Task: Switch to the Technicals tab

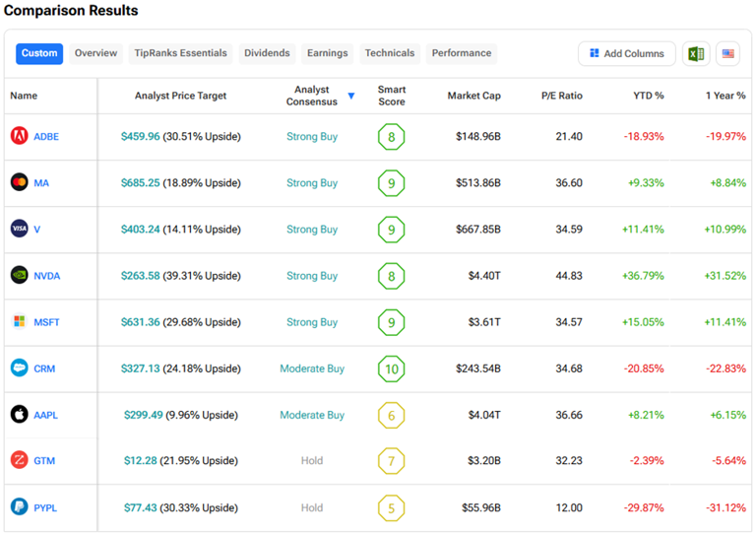Action: coord(390,53)
